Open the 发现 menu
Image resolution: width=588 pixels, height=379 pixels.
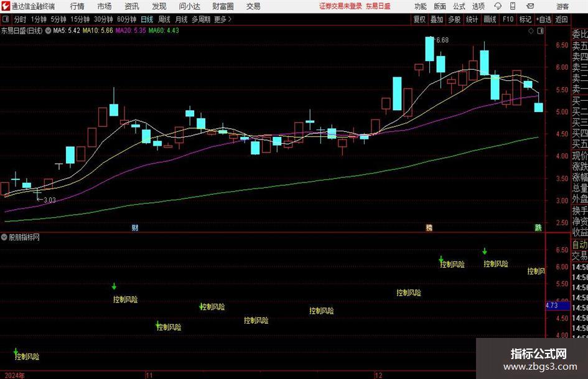pos(159,6)
